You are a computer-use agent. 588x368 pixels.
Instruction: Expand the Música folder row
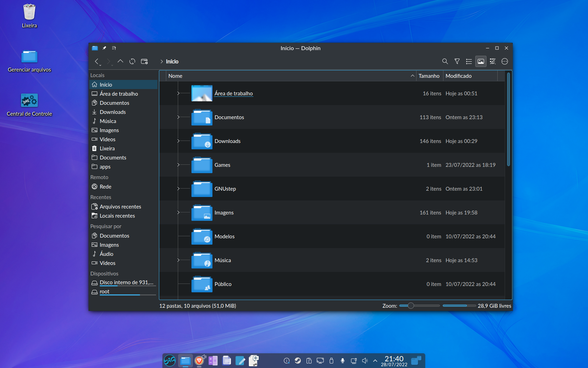pyautogui.click(x=178, y=260)
